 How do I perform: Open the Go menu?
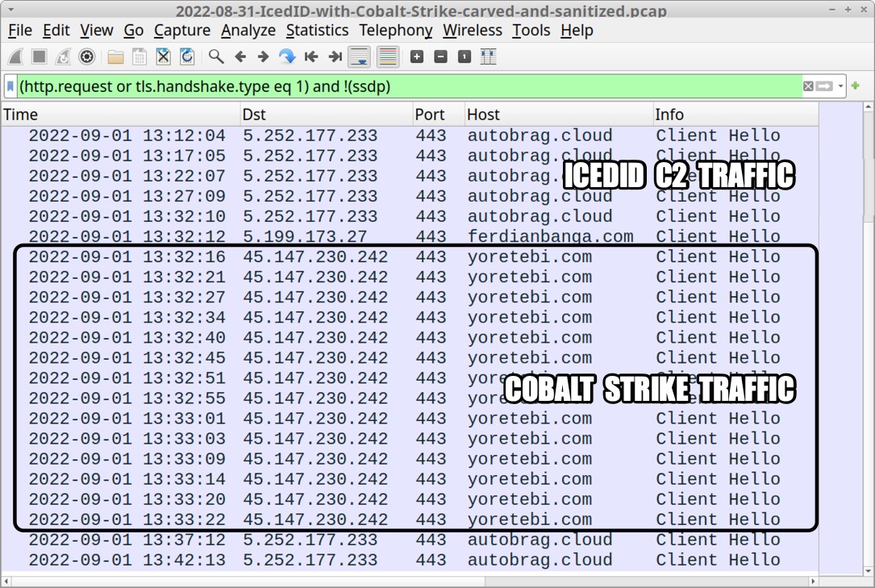(x=133, y=31)
